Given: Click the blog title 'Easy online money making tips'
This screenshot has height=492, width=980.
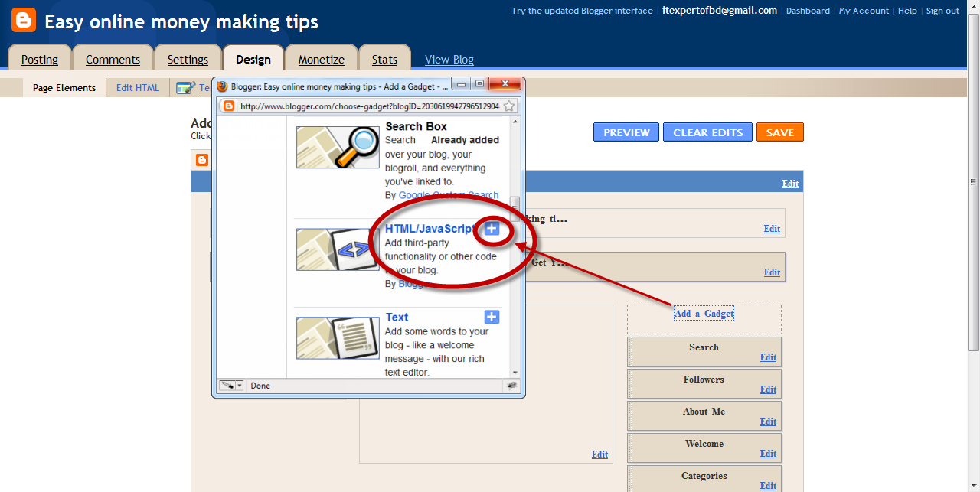Looking at the screenshot, I should pos(181,21).
